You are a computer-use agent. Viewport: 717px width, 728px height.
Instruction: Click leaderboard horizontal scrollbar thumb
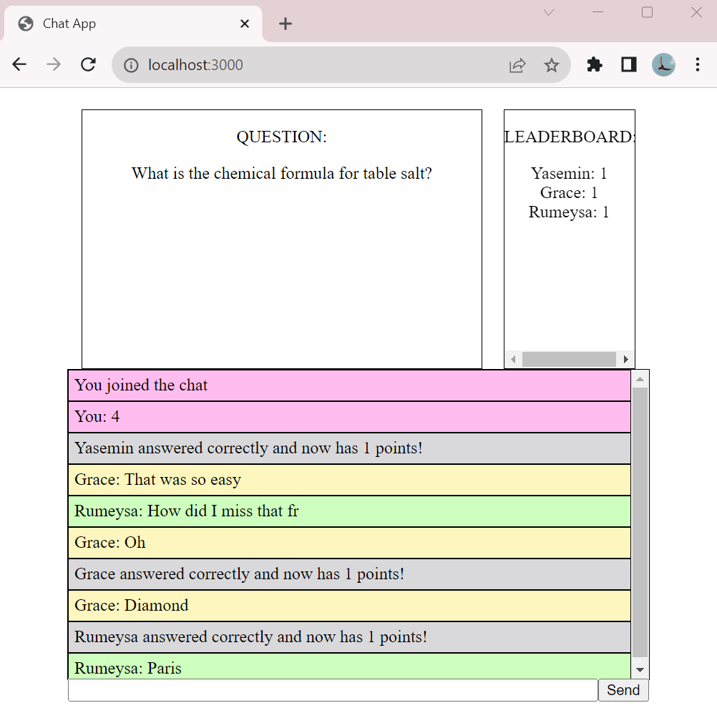click(x=569, y=359)
